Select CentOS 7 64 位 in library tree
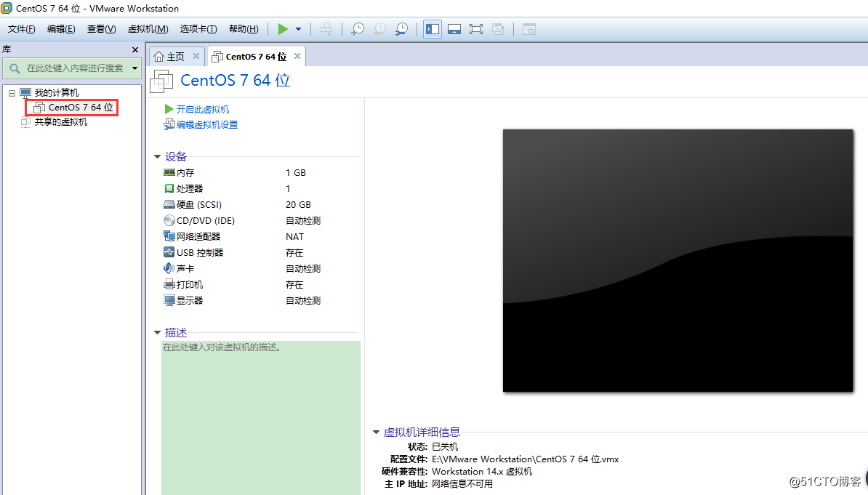 point(80,108)
